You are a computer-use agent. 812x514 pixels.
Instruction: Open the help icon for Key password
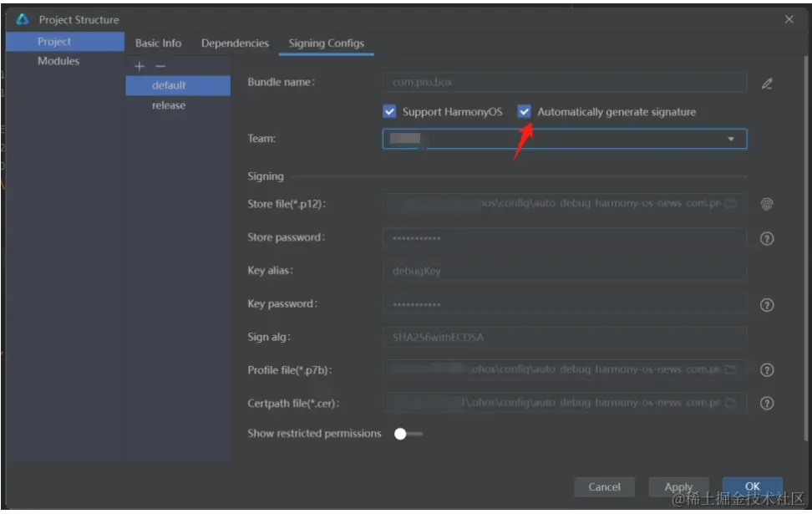767,305
